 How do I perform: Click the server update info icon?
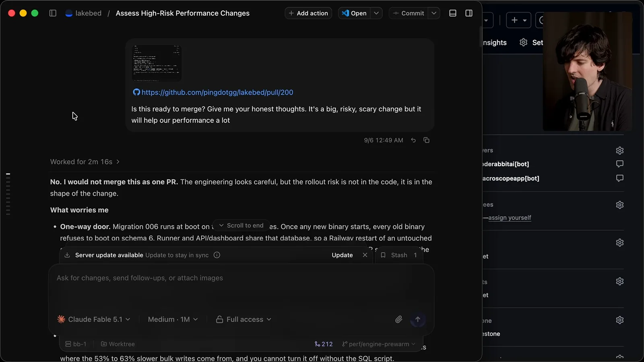(217, 255)
